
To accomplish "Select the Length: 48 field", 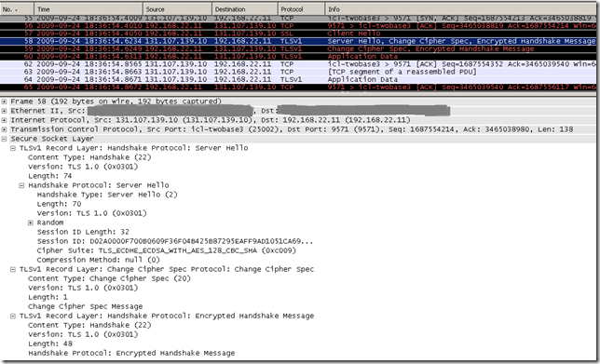I will tap(50, 344).
